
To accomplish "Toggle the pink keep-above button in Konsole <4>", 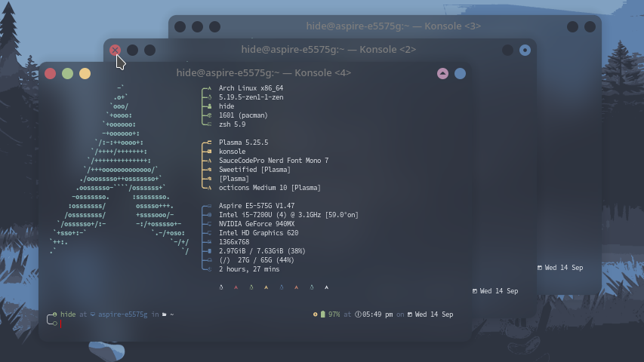I will (442, 73).
